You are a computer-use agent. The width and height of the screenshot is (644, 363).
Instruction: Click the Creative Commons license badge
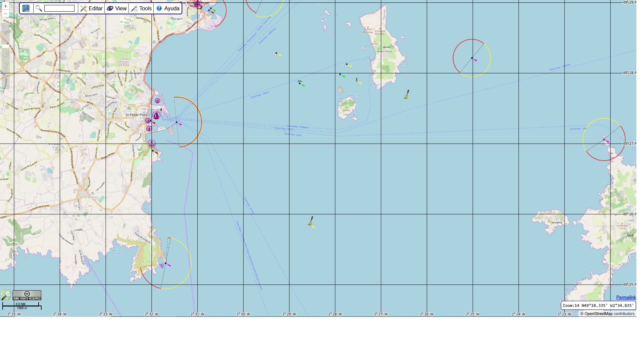tap(27, 295)
